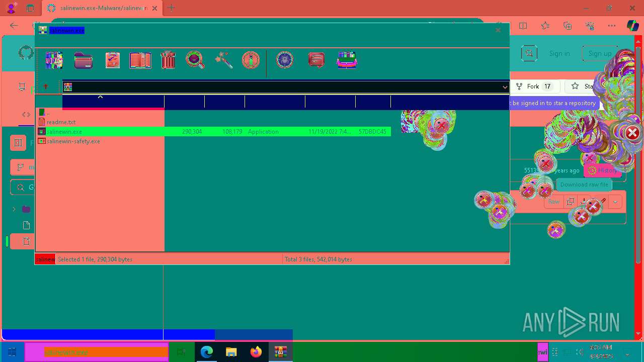This screenshot has height=362, width=644.
Task: Click 'Total 3 files, 542,014 bytes' status text
Action: 318,259
